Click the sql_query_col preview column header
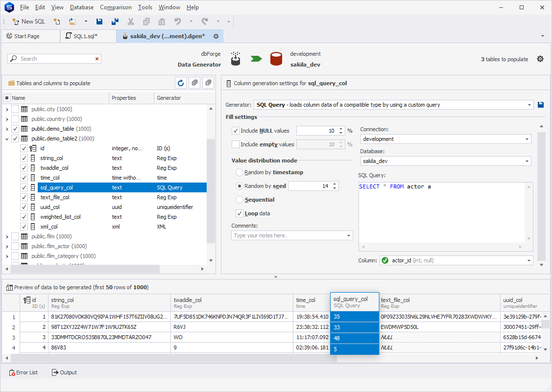The image size is (552, 392). click(x=355, y=302)
